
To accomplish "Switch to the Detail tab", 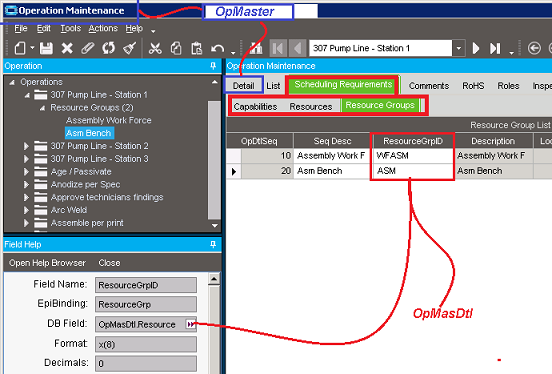I will [243, 86].
